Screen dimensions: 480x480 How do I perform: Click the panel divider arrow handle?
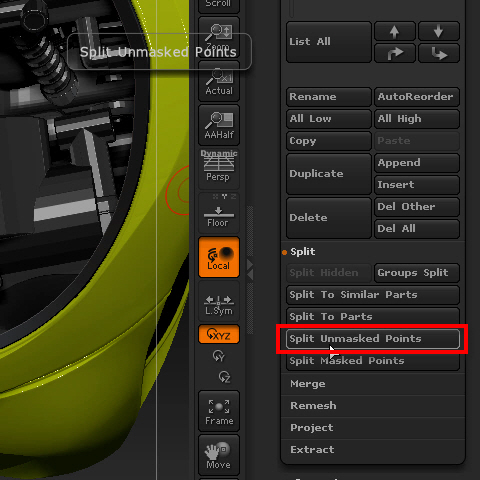pyautogui.click(x=250, y=270)
